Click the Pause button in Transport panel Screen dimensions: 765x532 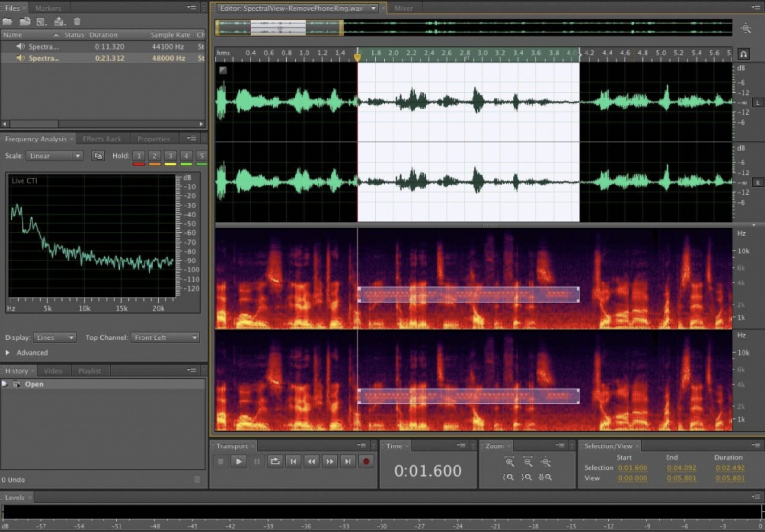(257, 461)
